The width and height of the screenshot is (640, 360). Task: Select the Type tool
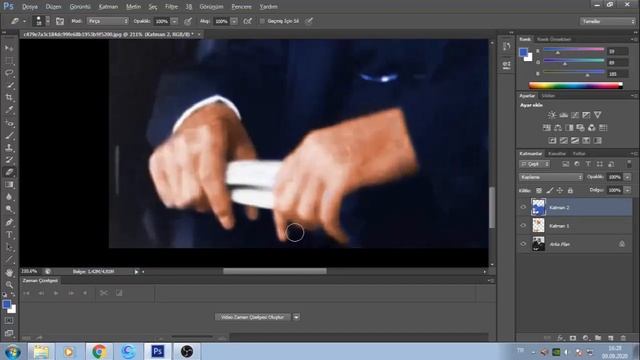point(9,235)
